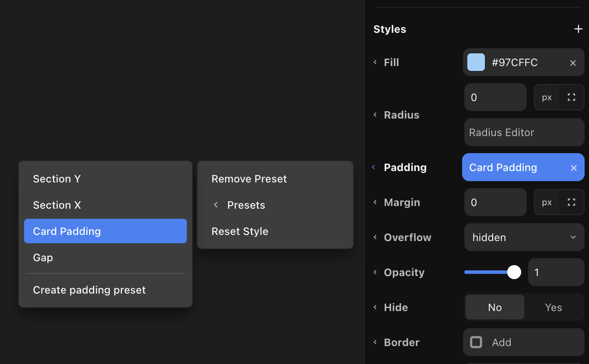Image resolution: width=589 pixels, height=364 pixels.
Task: Expand the Border options chevron
Action: pyautogui.click(x=375, y=342)
